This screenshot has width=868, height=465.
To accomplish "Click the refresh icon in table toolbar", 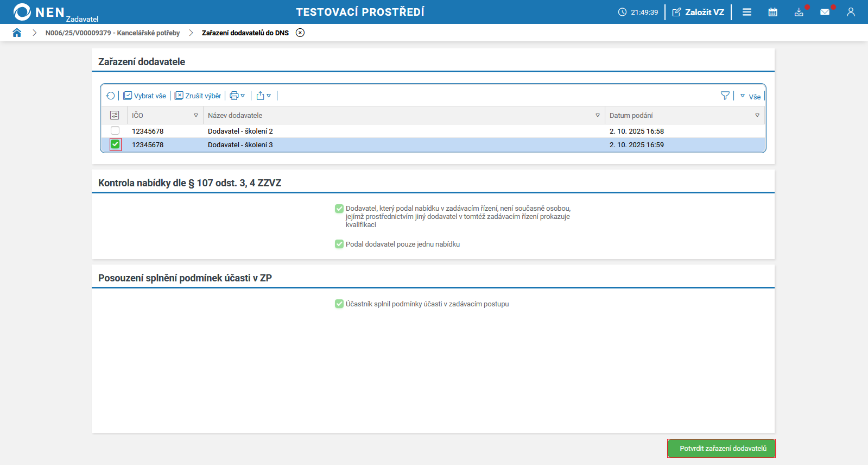I will pos(111,96).
